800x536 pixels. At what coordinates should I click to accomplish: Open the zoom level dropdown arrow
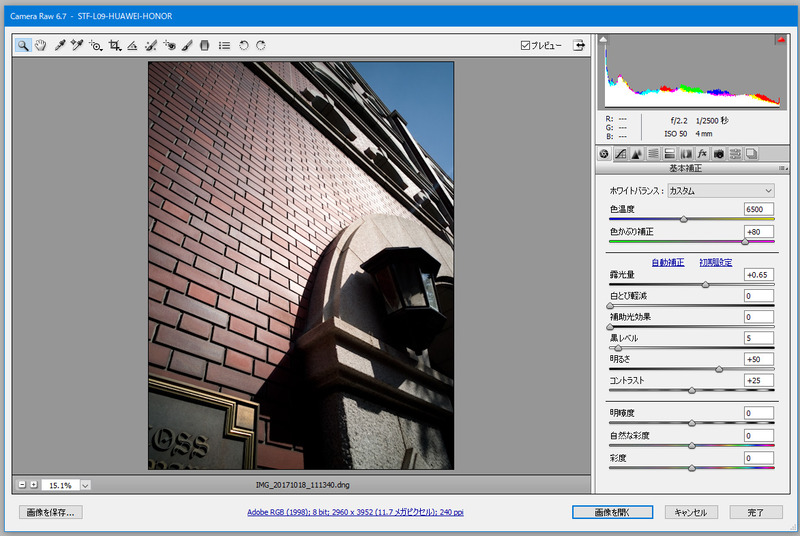pos(85,485)
